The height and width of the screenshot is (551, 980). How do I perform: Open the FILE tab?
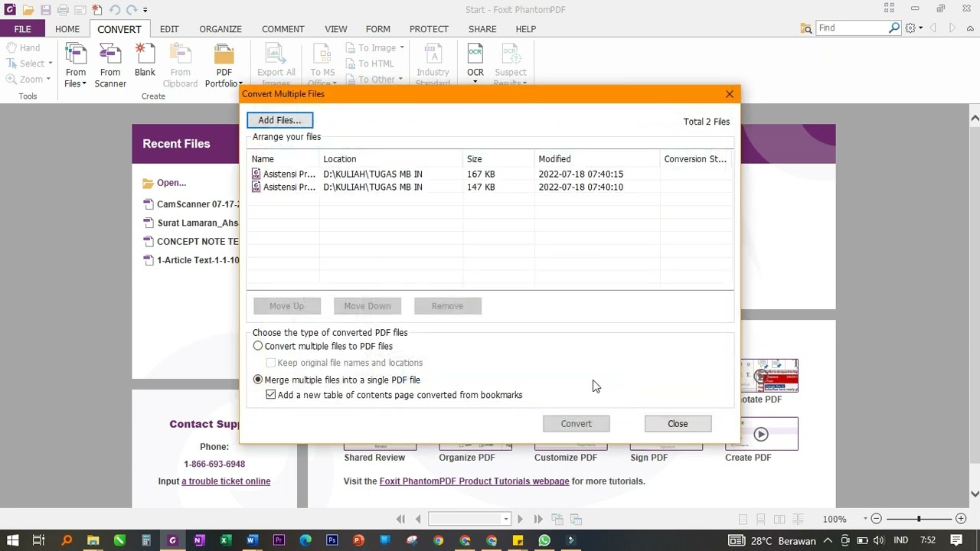click(x=22, y=29)
